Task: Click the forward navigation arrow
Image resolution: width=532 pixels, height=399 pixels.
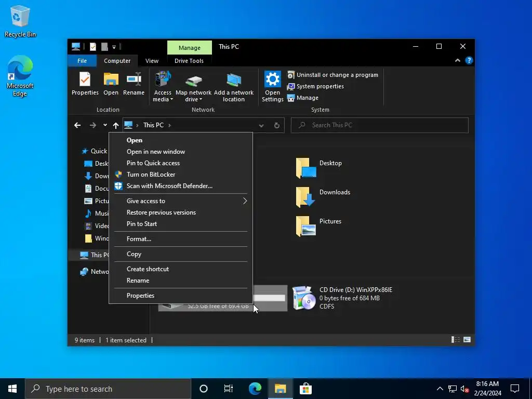Action: pyautogui.click(x=92, y=125)
